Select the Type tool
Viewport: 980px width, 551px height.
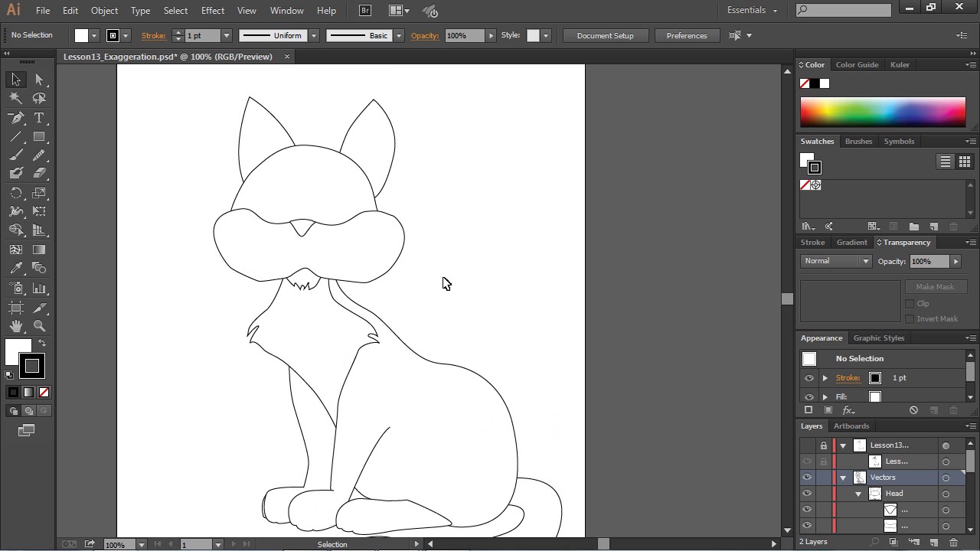(39, 118)
